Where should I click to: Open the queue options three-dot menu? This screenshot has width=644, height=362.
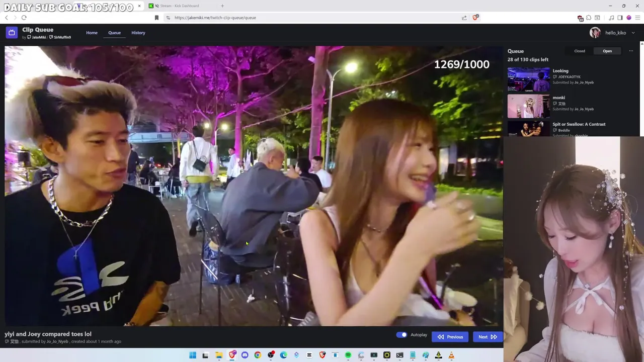coord(631,51)
